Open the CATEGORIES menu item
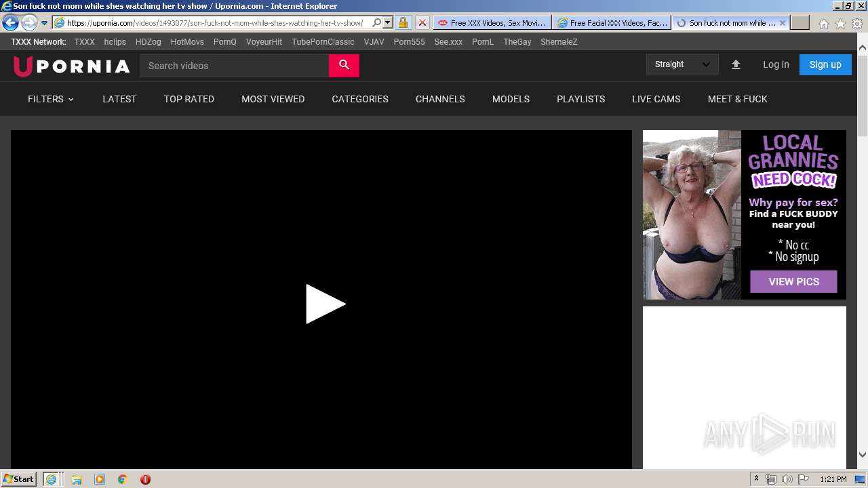The height and width of the screenshot is (488, 868). (360, 99)
